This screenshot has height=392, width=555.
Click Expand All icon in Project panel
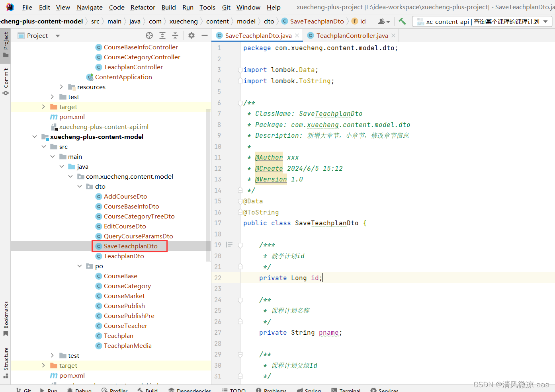[x=162, y=35]
